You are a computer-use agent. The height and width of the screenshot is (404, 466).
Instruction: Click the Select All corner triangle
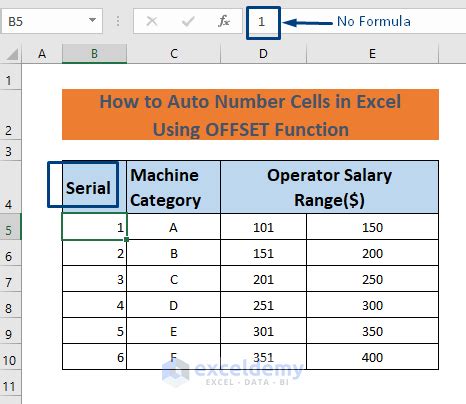pos(12,54)
